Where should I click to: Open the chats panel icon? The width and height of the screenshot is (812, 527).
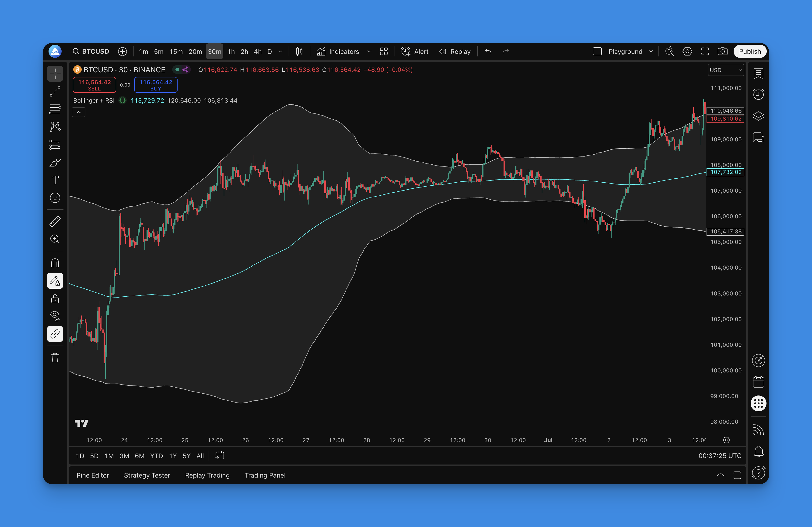coord(758,138)
